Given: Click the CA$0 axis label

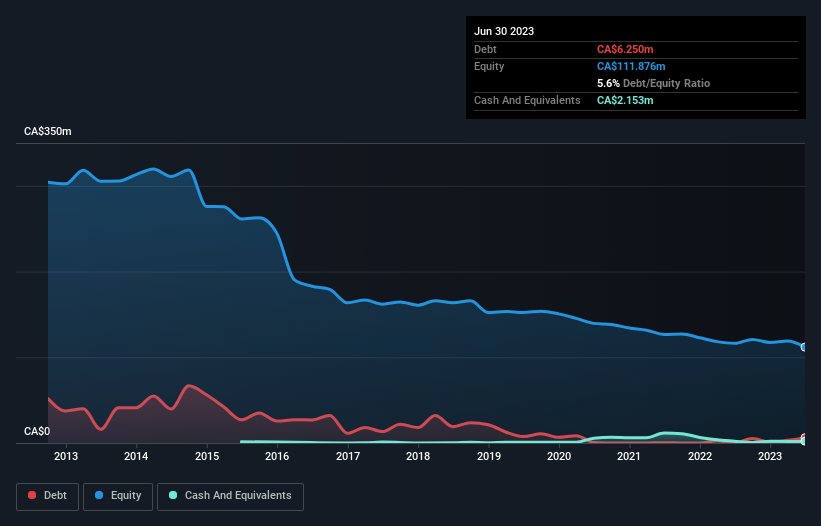Looking at the screenshot, I should click(37, 431).
